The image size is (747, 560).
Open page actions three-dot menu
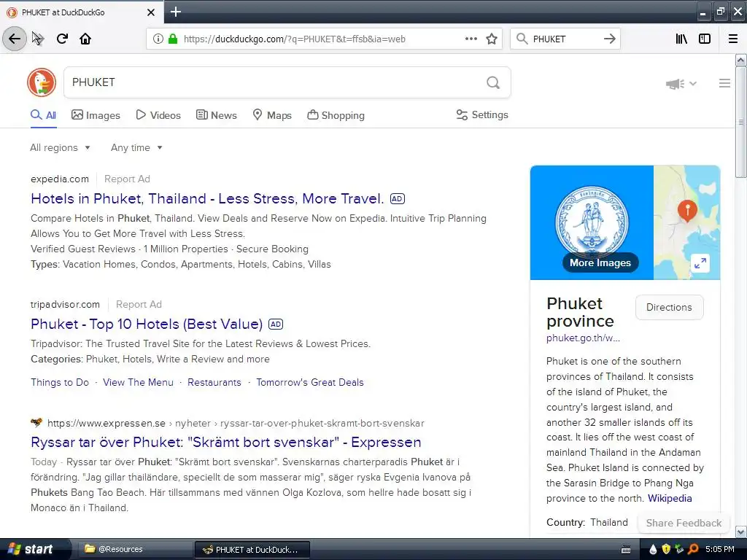coord(471,39)
